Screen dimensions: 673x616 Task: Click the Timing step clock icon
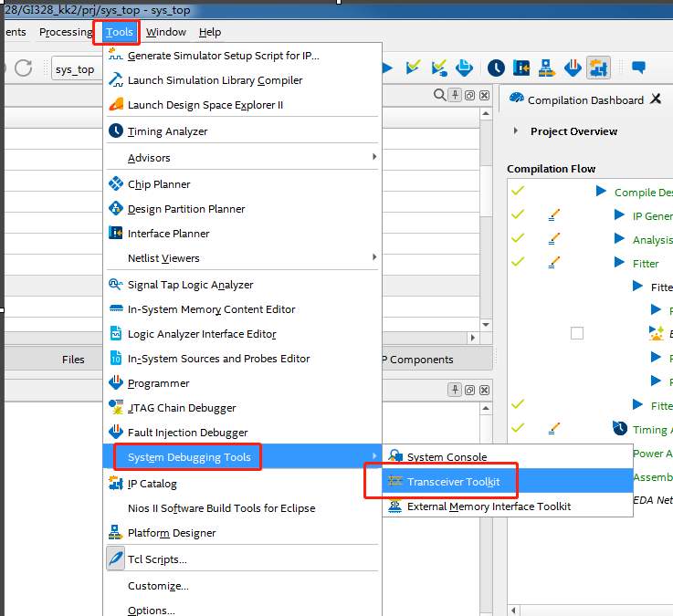[x=620, y=428]
